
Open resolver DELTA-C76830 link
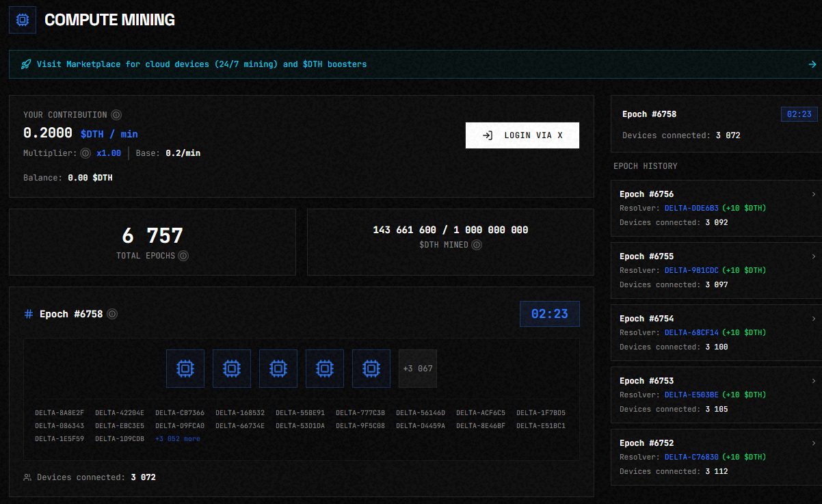691,457
